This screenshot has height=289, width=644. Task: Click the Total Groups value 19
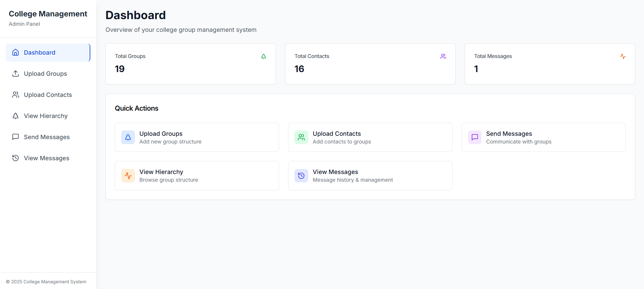pyautogui.click(x=120, y=69)
